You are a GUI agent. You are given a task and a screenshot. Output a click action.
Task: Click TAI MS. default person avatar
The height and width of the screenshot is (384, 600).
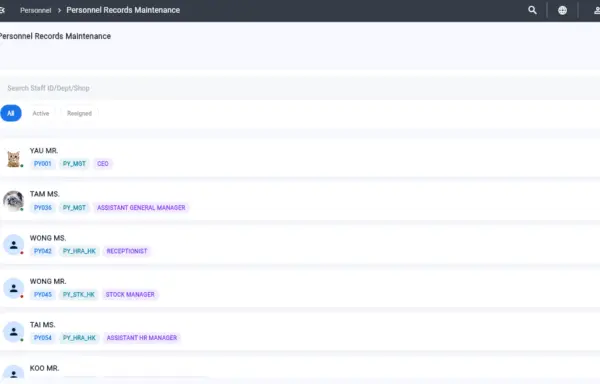tap(13, 332)
